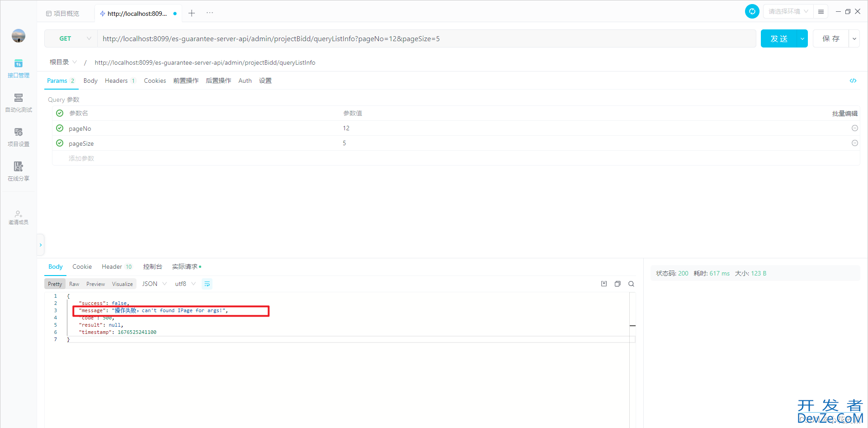868x428 pixels.
Task: Click the pageNo value 12 cell
Action: click(x=346, y=128)
